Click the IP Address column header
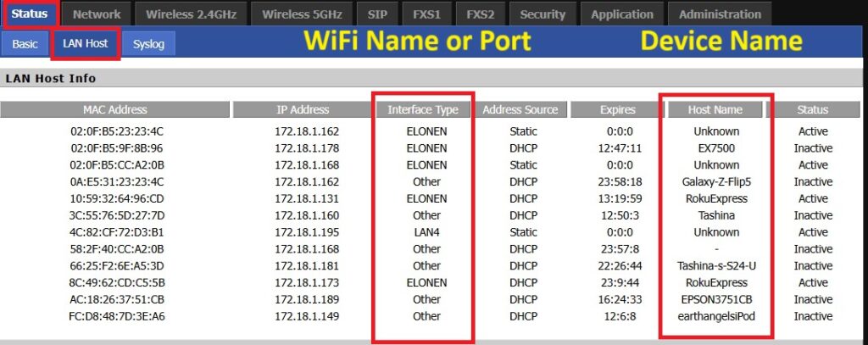This screenshot has height=345, width=868. pyautogui.click(x=302, y=109)
